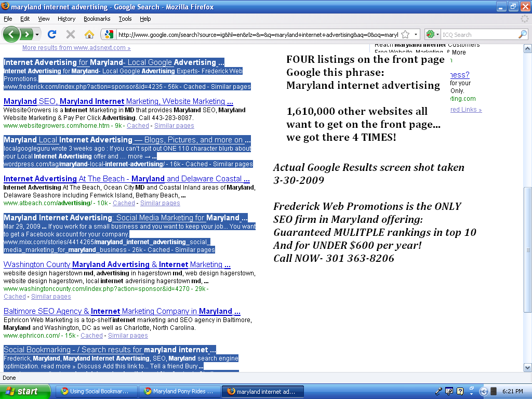Bookmark this page with the star icon

point(405,34)
